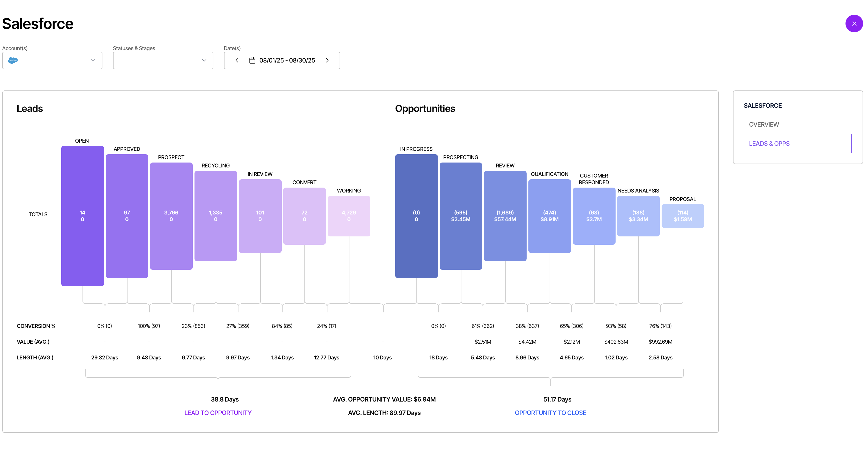
Task: Expand the Account(s) dropdown chevron
Action: pos(93,60)
